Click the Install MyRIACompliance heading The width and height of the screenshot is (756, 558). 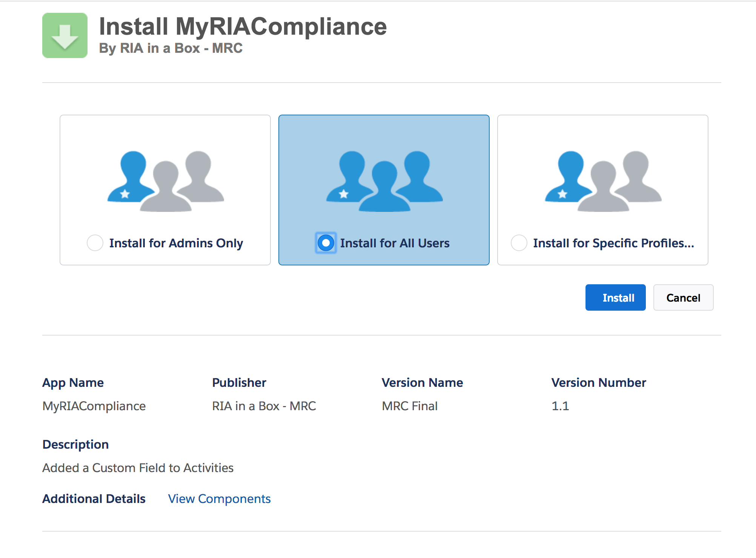coord(243,26)
